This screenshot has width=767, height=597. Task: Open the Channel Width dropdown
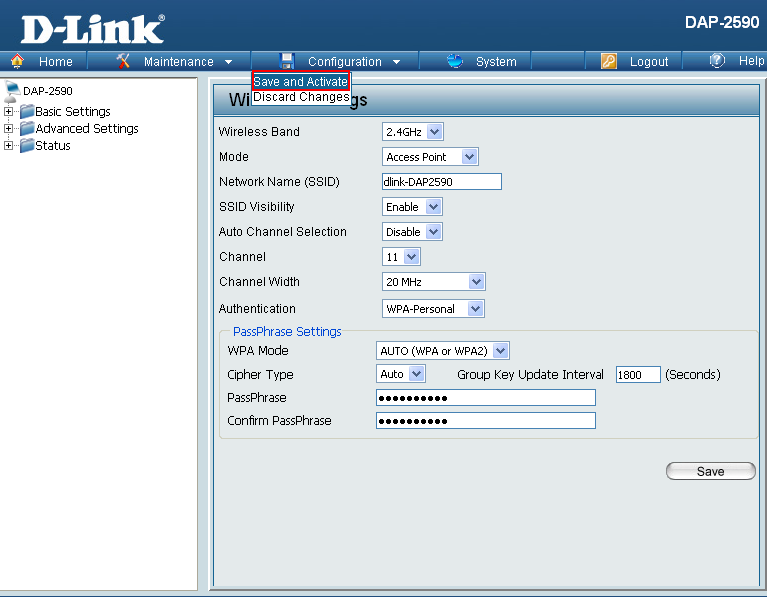tap(433, 281)
